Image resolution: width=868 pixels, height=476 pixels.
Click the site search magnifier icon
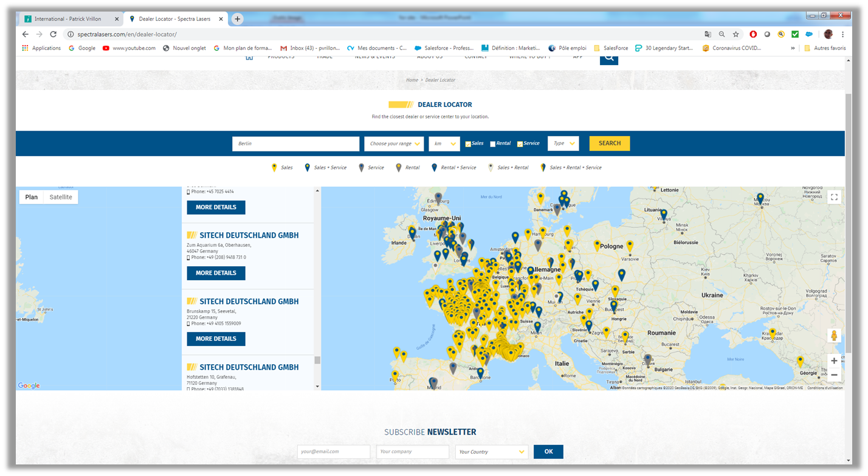[x=608, y=58]
